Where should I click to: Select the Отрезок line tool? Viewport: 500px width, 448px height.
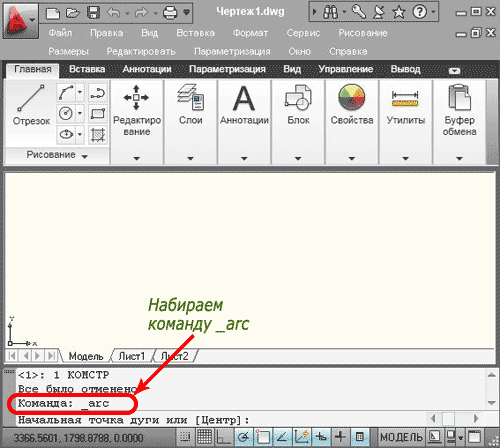(x=31, y=105)
